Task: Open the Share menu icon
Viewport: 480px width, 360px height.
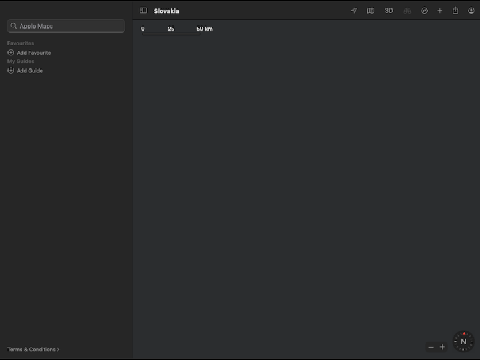Action: pos(455,11)
